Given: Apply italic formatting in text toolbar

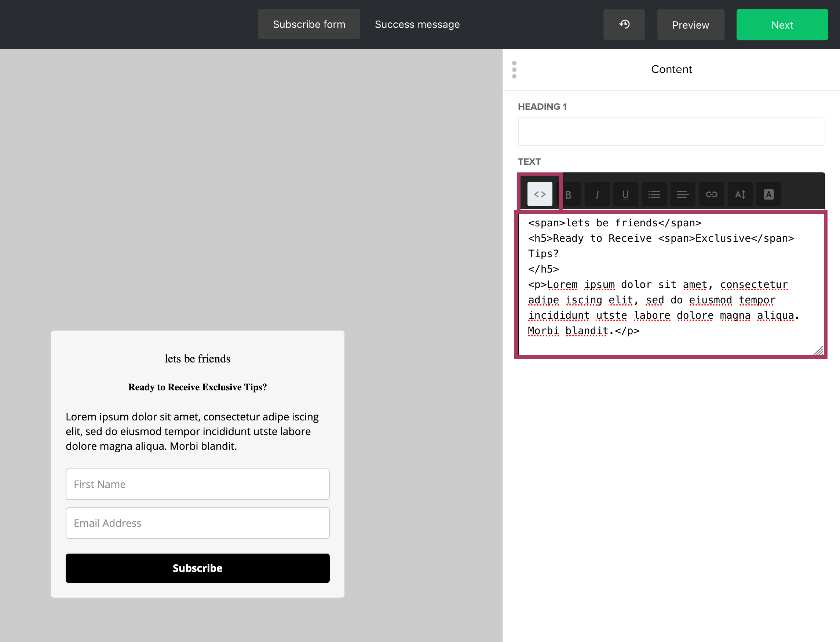Looking at the screenshot, I should 597,194.
